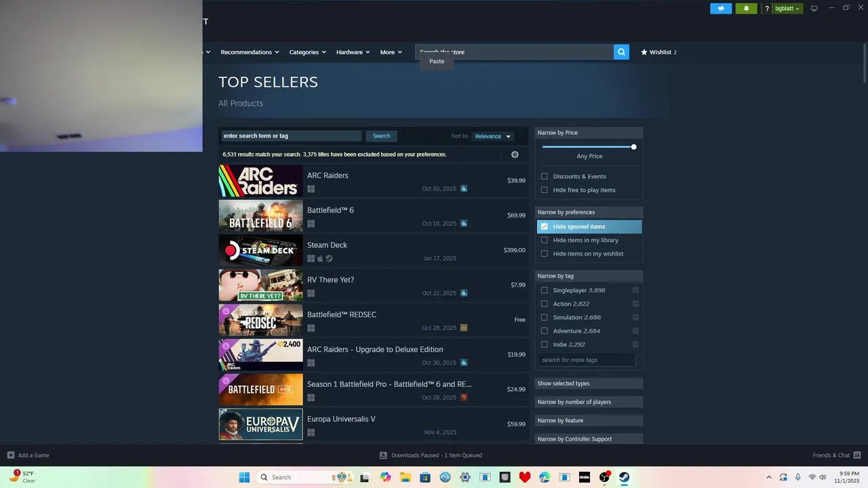Expand Show selected types section

(589, 384)
